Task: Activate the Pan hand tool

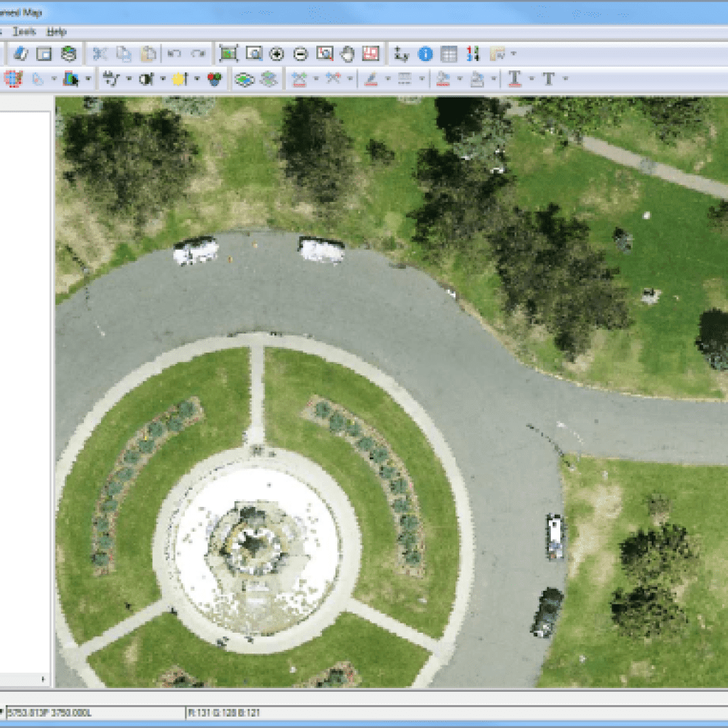Action: (x=346, y=53)
